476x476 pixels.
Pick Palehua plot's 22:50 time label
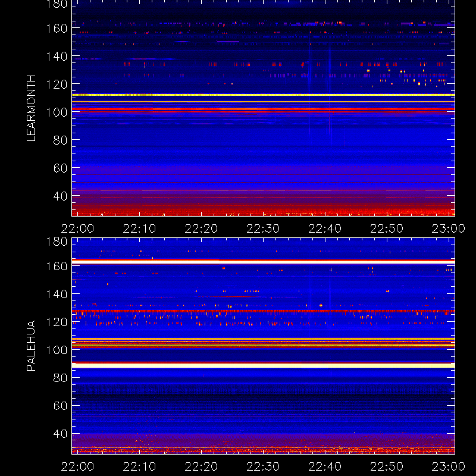point(387,466)
